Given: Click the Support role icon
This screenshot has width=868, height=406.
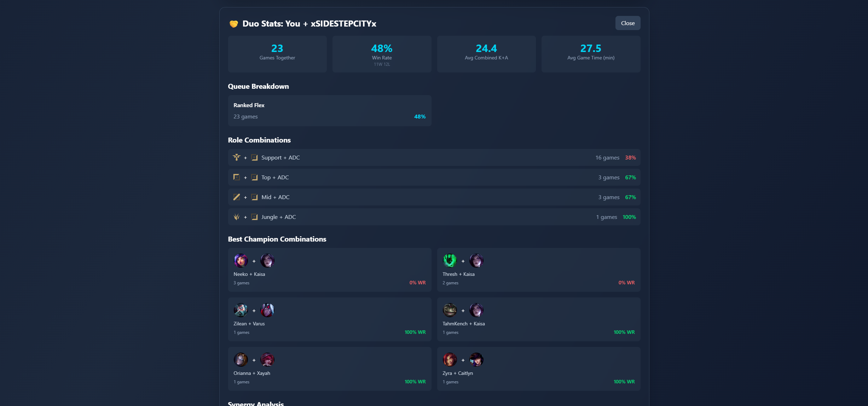Looking at the screenshot, I should coord(236,157).
